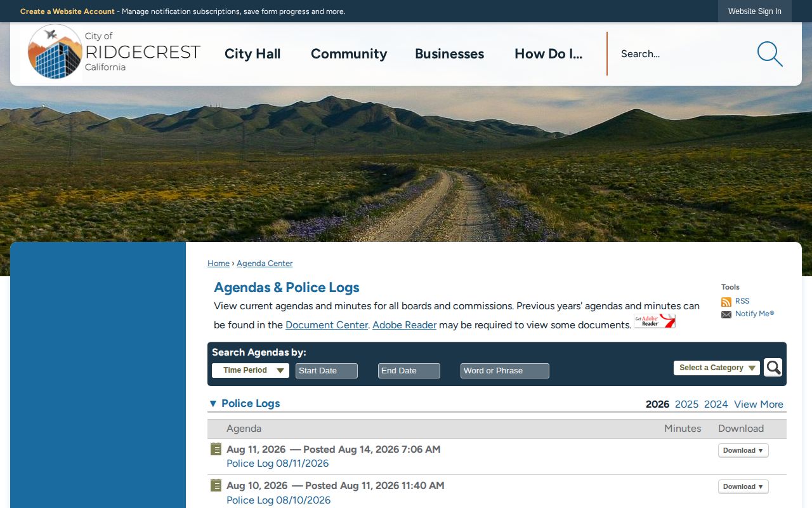Click the Notify Me® text link
This screenshot has height=508, width=812.
[754, 314]
